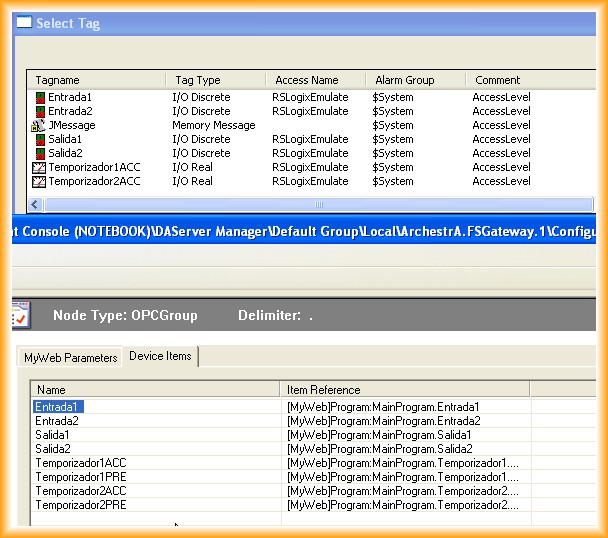Click the Salida1 discrete tag icon

pos(40,140)
